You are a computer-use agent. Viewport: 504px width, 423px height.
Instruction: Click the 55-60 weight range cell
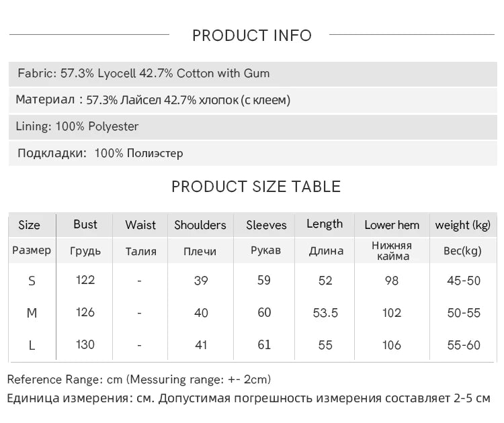pos(464,345)
